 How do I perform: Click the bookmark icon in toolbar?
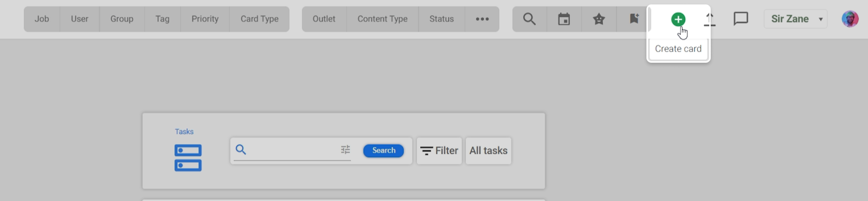point(634,19)
